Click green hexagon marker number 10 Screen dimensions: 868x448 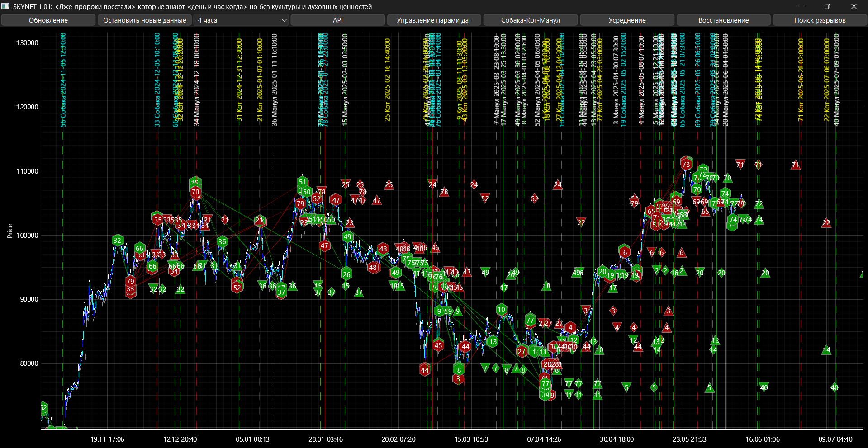501,310
